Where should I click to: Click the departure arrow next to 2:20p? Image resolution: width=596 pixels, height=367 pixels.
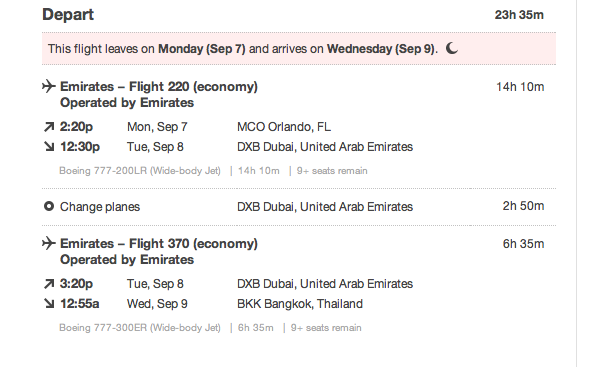coord(49,127)
